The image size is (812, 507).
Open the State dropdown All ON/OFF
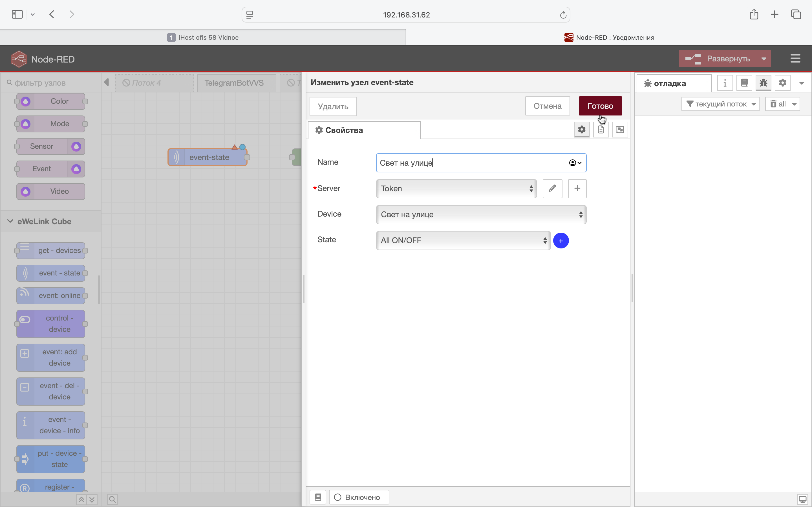point(463,241)
